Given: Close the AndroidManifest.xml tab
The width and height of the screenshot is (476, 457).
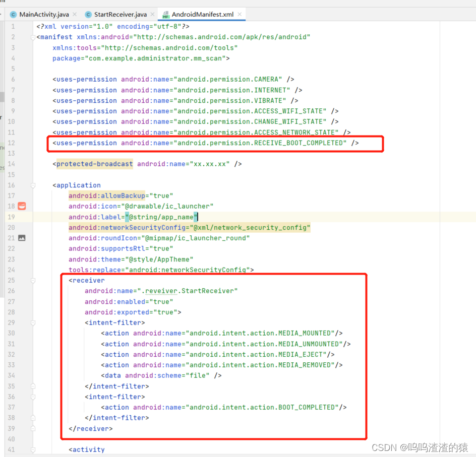Looking at the screenshot, I should 240,14.
